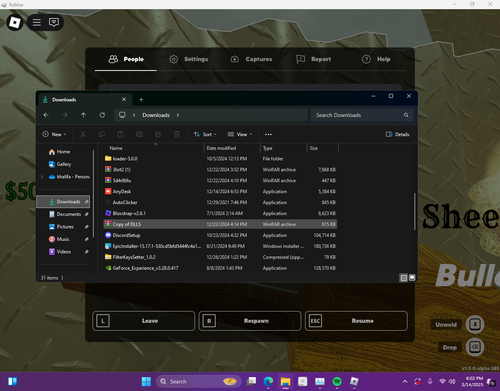This screenshot has height=391, width=500.
Task: Click the Copy icon in toolbar
Action: (x=102, y=134)
